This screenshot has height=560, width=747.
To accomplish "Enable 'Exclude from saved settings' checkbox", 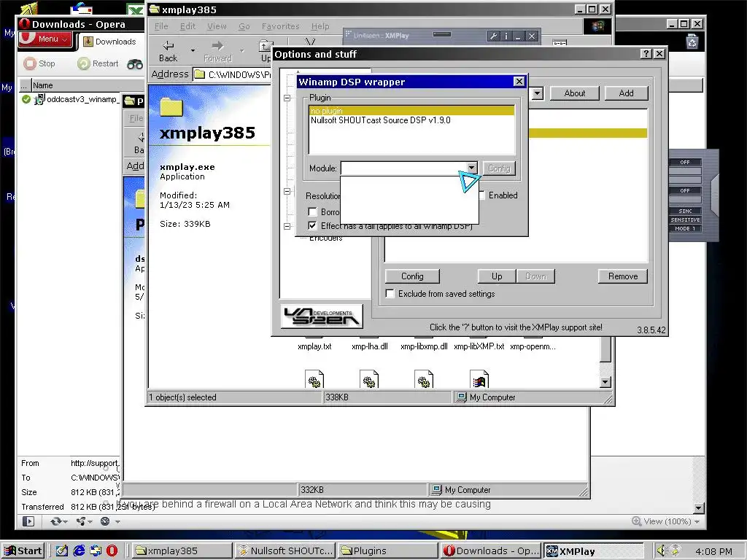I will [390, 294].
